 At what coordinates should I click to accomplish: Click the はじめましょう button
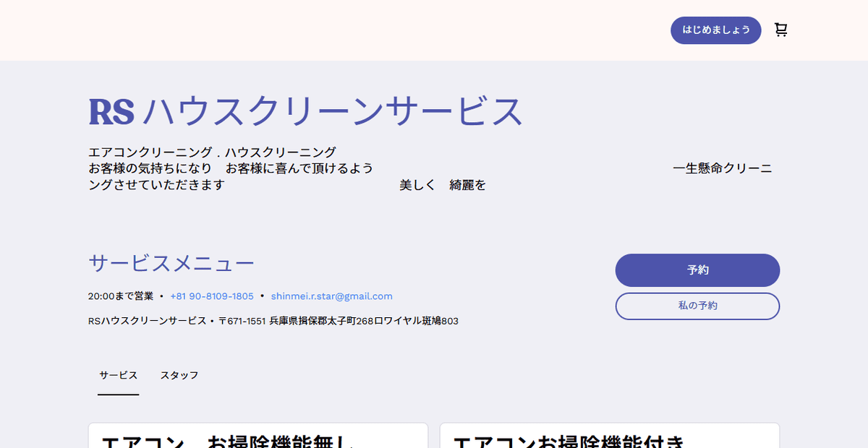point(715,30)
